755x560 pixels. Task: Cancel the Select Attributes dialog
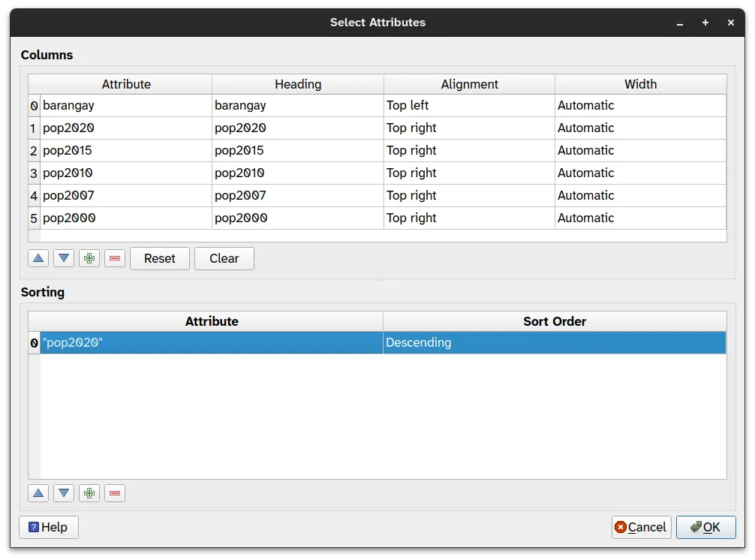pyautogui.click(x=640, y=527)
